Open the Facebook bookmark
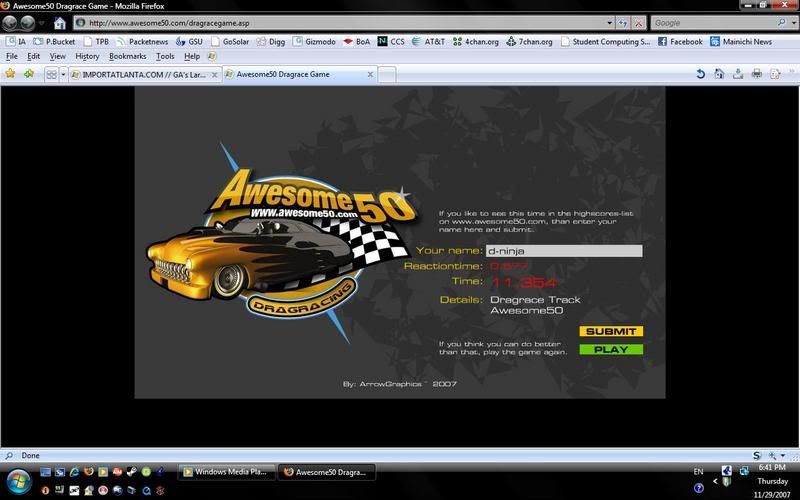This screenshot has width=800, height=500. [680, 41]
